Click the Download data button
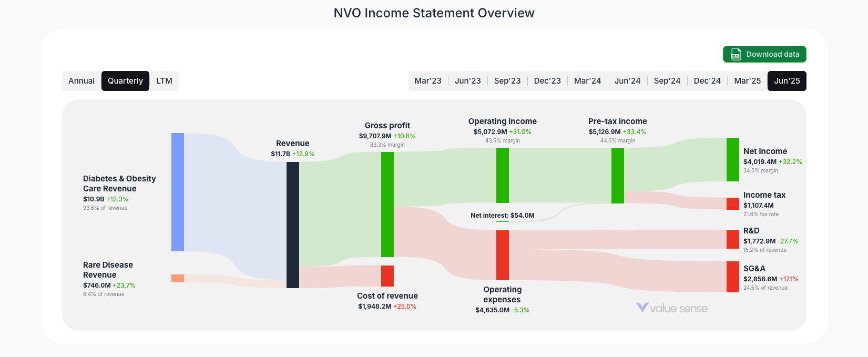The width and height of the screenshot is (868, 357). click(764, 54)
